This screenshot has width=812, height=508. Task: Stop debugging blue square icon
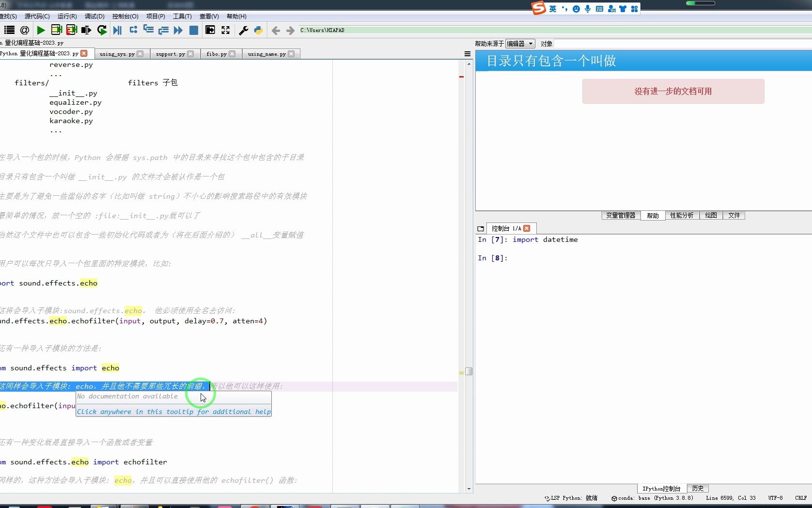(193, 30)
